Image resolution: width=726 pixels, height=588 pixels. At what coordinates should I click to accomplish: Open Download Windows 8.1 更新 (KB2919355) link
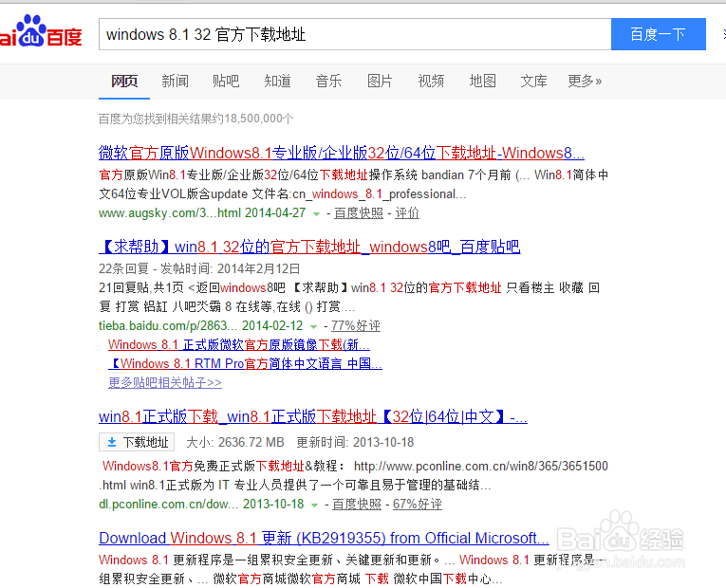324,538
